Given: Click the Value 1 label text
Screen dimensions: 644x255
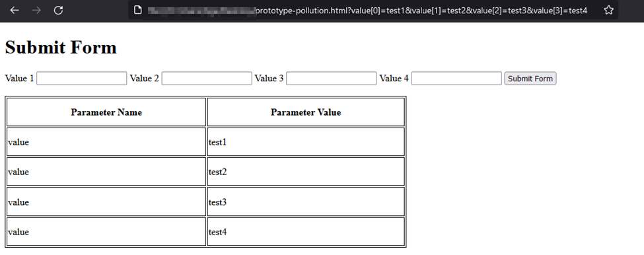Looking at the screenshot, I should (x=19, y=79).
